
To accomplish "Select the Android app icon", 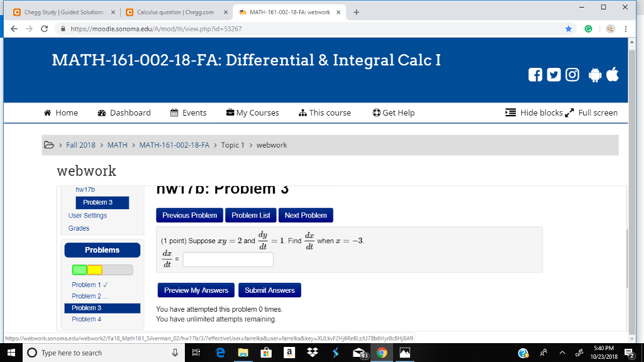I will click(x=595, y=75).
